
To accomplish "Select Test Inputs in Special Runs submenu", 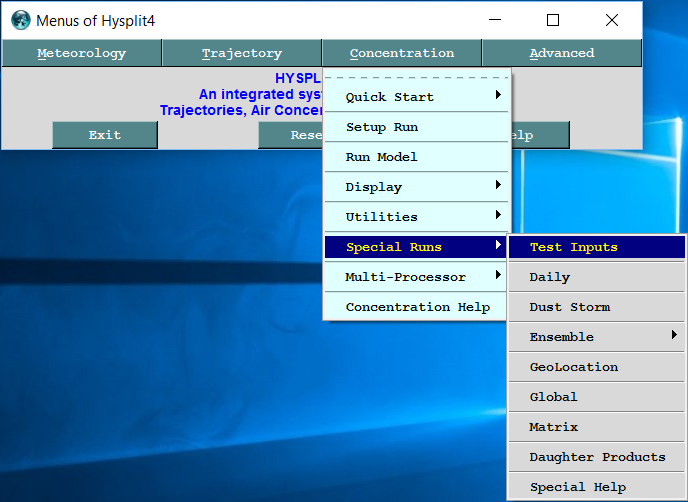I will (x=597, y=247).
